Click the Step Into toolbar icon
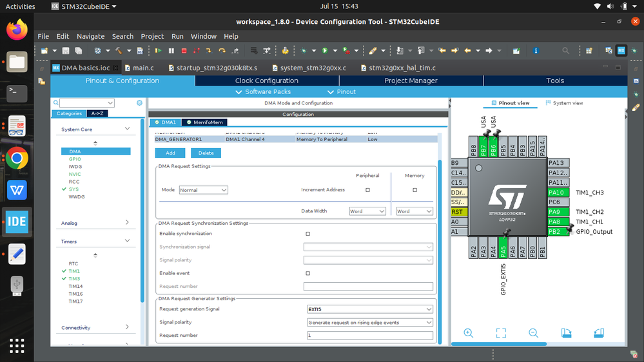 coord(209,50)
